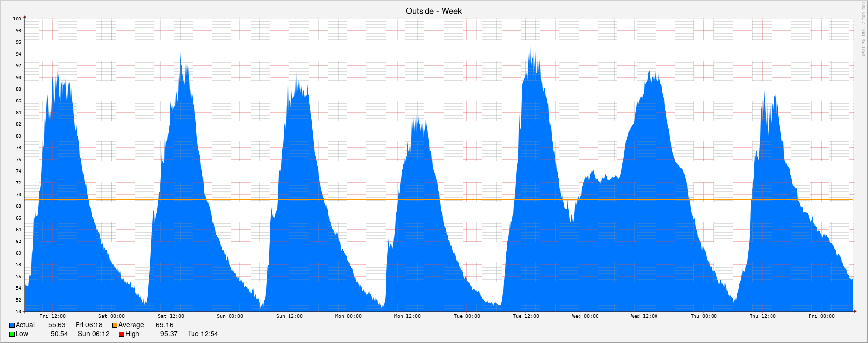Click the blue Actual legend swatch
This screenshot has height=343, width=868.
(x=12, y=325)
